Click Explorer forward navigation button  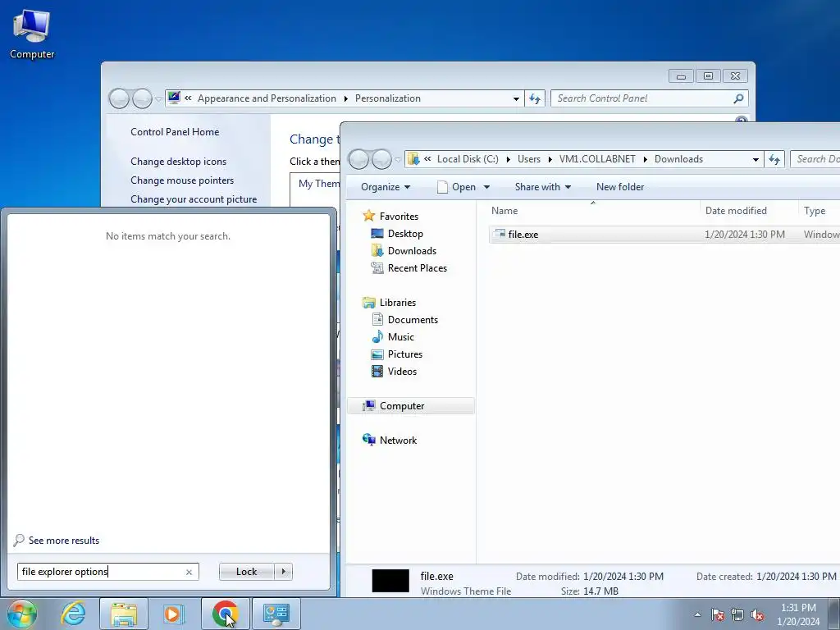tap(381, 159)
